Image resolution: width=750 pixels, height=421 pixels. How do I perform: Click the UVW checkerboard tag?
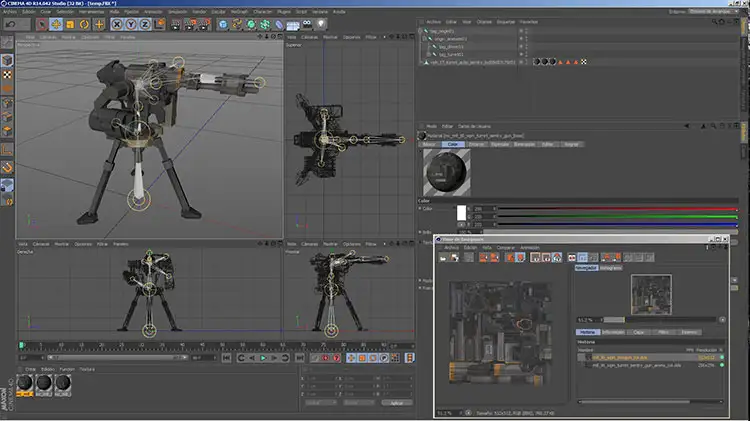[584, 62]
